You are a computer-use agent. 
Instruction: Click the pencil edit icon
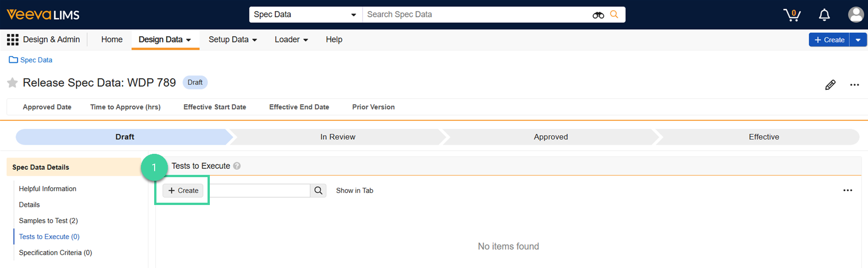click(x=830, y=85)
